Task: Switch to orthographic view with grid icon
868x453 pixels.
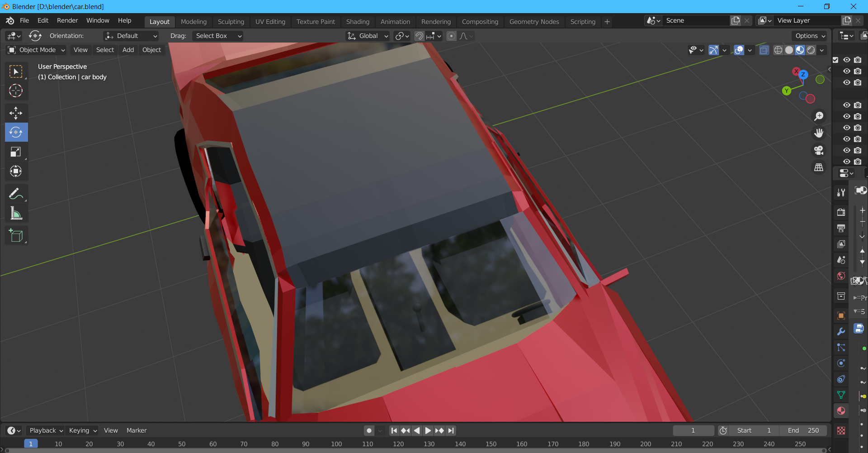Action: click(819, 167)
